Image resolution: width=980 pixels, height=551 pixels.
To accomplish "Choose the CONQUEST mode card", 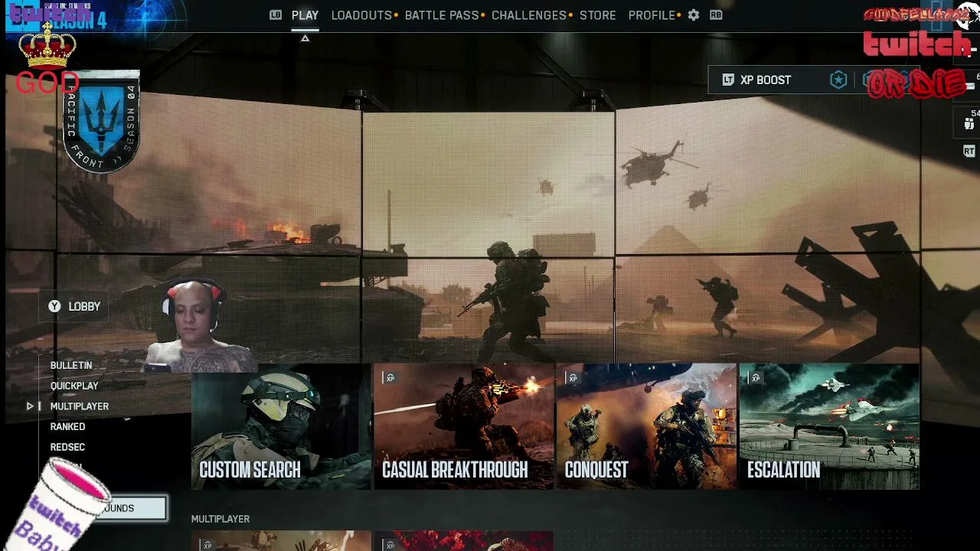I will 646,426.
